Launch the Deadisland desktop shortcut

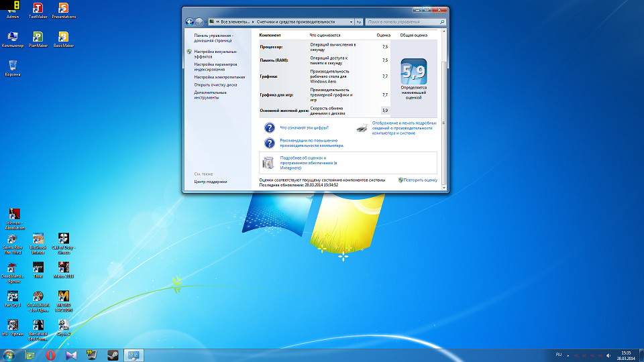12,273
